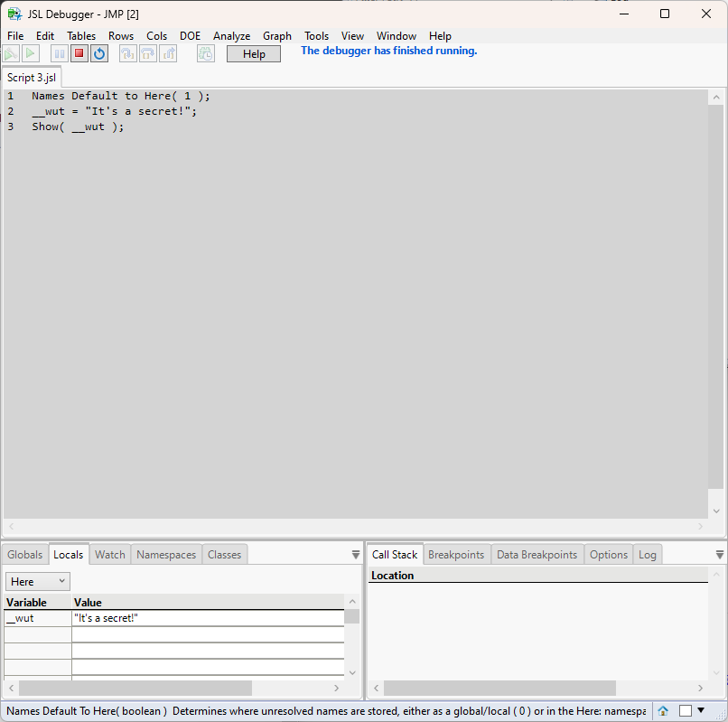Open the DOE menu
This screenshot has height=722, width=728.
190,36
